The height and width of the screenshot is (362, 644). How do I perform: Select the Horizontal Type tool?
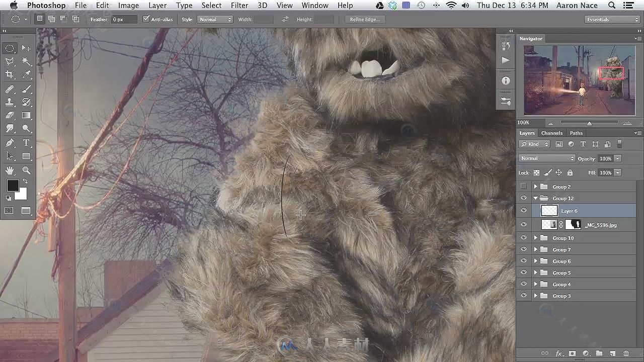tap(26, 143)
